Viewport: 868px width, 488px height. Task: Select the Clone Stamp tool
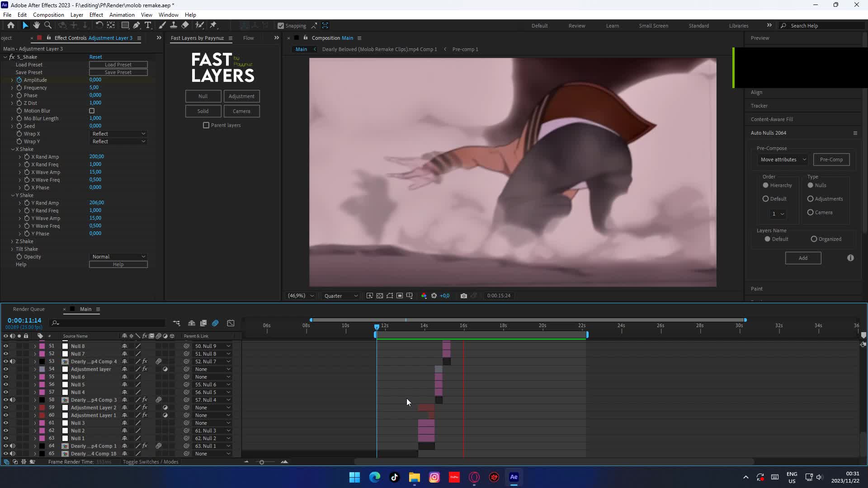click(x=174, y=25)
